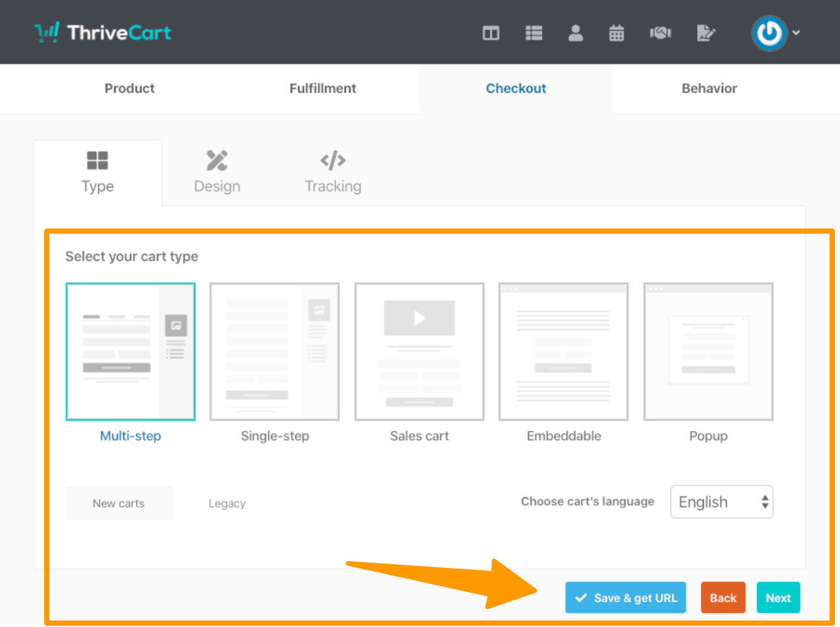Click the calendar icon in the top bar
Image resolution: width=840 pixels, height=627 pixels.
616,32
